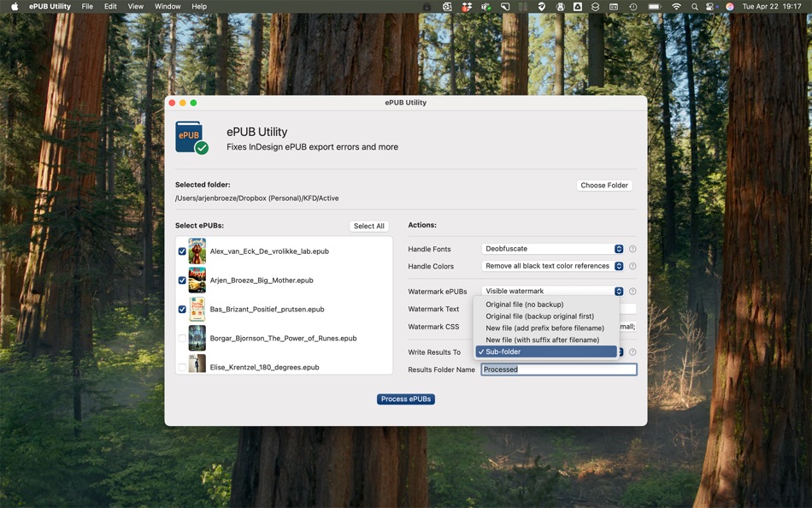Open the help icon for Handle Fonts
Screen dimensions: 812x508
pos(633,249)
